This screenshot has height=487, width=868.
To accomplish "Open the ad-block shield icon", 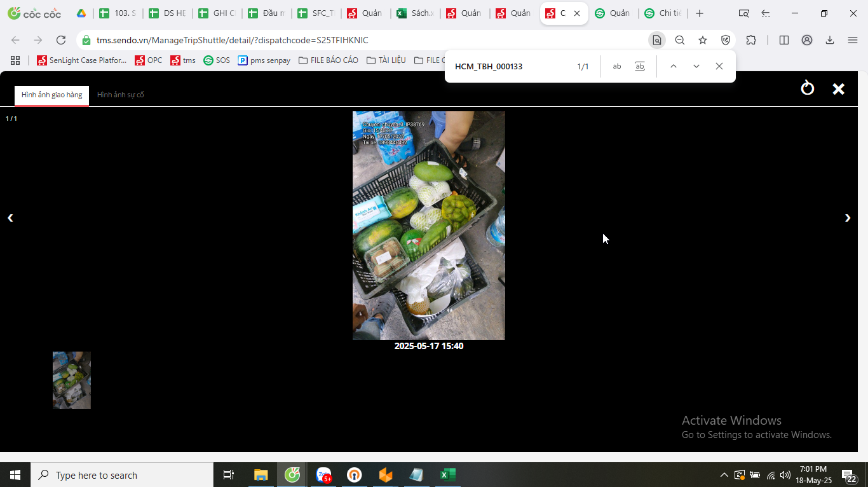I will 726,40.
